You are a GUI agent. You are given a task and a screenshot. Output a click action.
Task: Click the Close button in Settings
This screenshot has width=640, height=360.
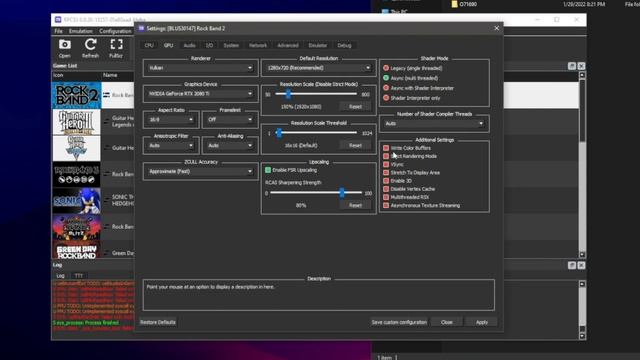(x=447, y=322)
